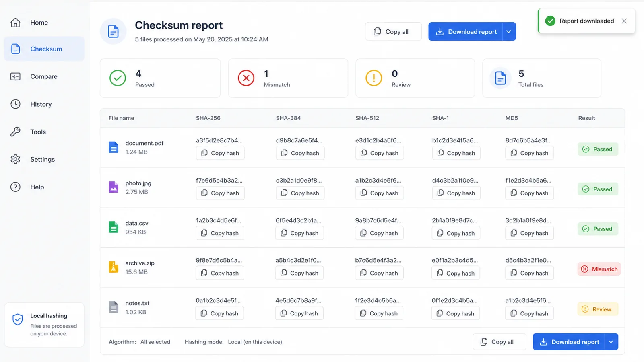This screenshot has height=362, width=644.
Task: Open History clock icon
Action: [15, 104]
